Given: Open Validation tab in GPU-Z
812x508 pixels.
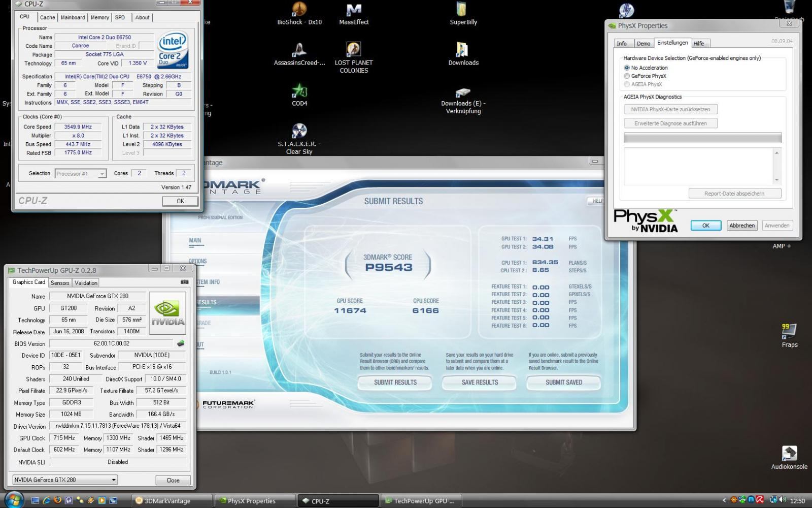Looking at the screenshot, I should click(x=86, y=283).
